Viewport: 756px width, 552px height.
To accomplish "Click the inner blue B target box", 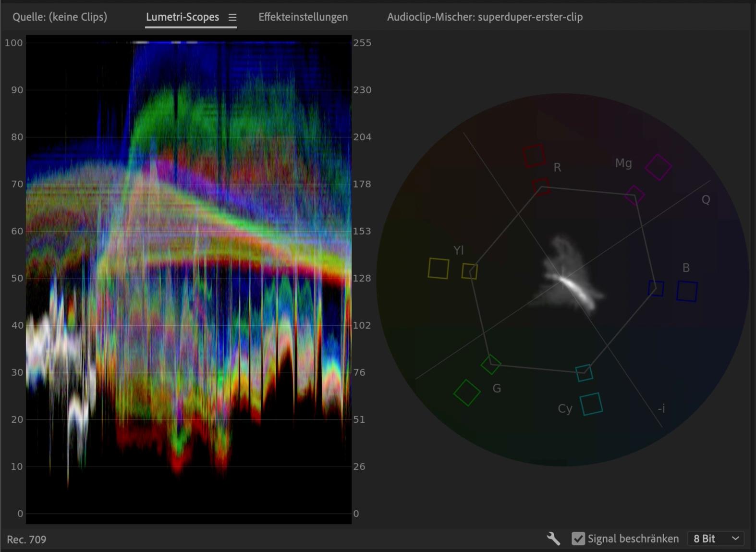I will (656, 288).
